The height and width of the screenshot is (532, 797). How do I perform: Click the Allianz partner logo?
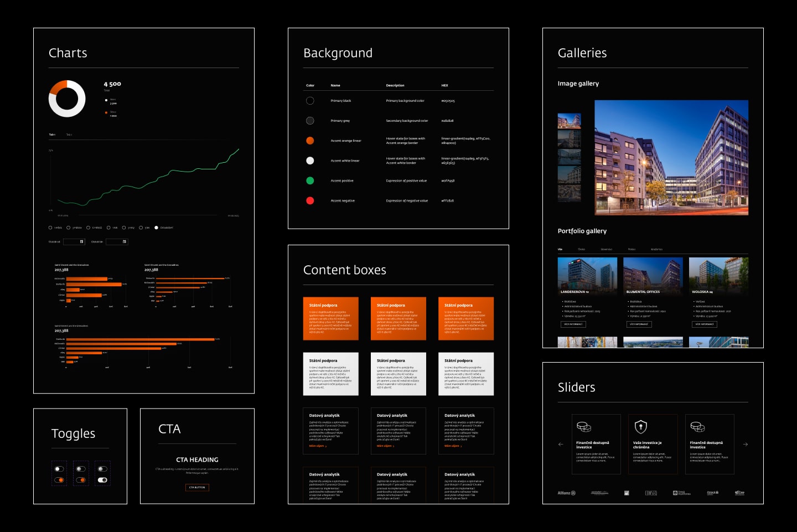point(566,493)
